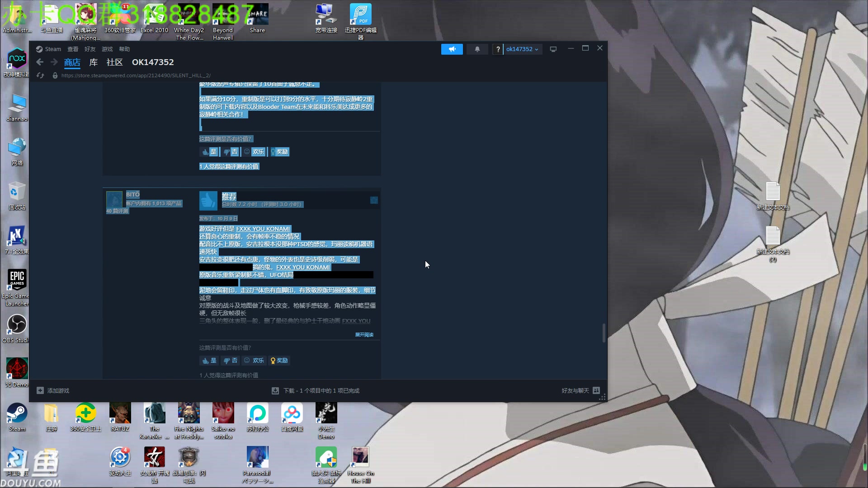
Task: Open the 回收站 recycle bin icon
Action: click(x=17, y=197)
